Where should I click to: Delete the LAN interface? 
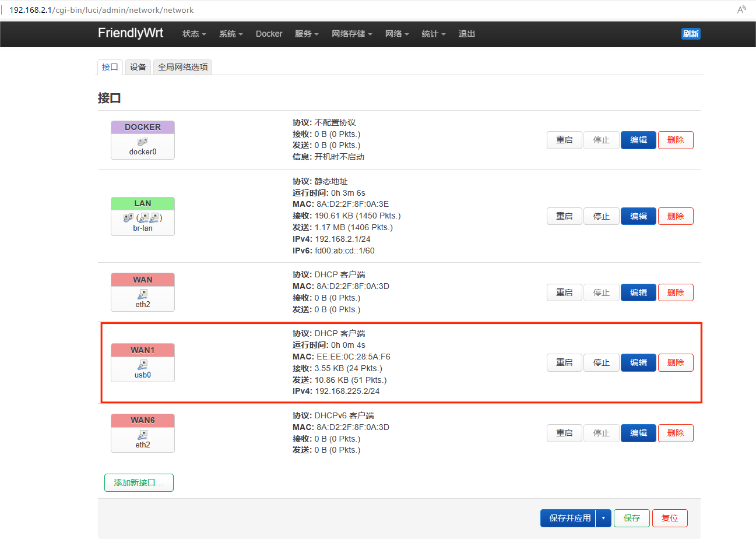[x=676, y=216]
